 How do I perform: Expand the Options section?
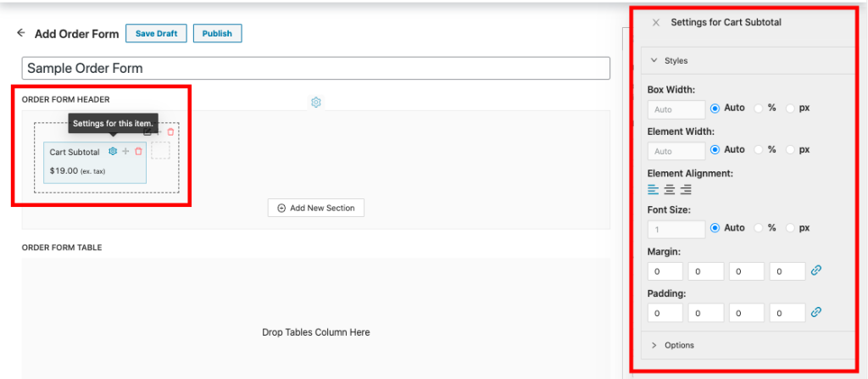click(654, 345)
